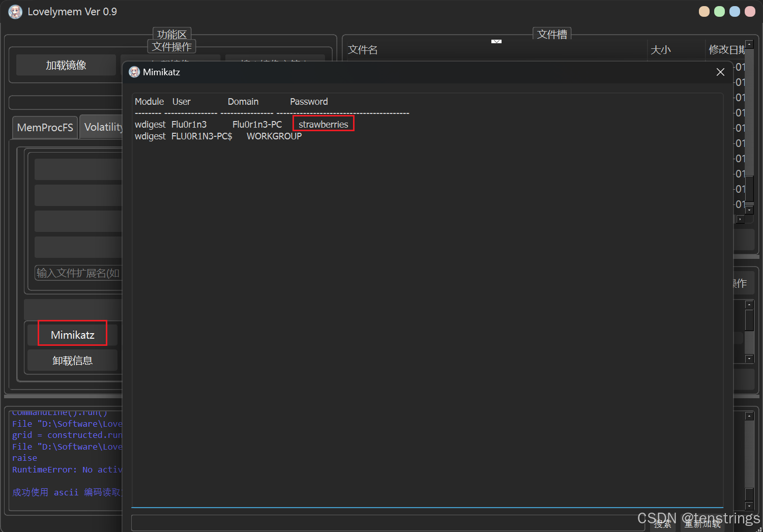Click the User column header text
Screen dimensions: 763x532
[182, 102]
